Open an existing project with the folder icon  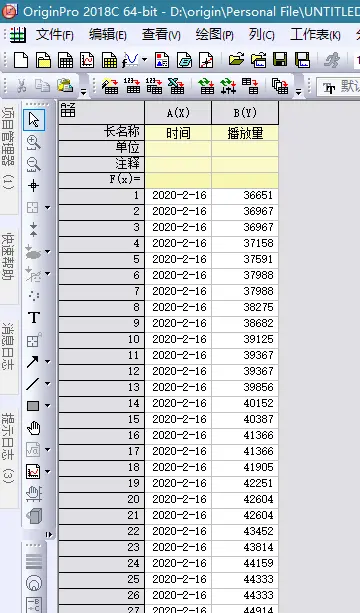[x=236, y=60]
